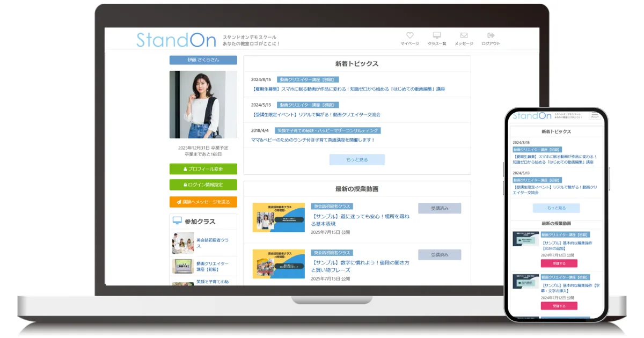Viewport: 644px width, 338px height.
Task: Open the 【受講生限定イベント】 topic link on the laptop
Action: pyautogui.click(x=316, y=114)
